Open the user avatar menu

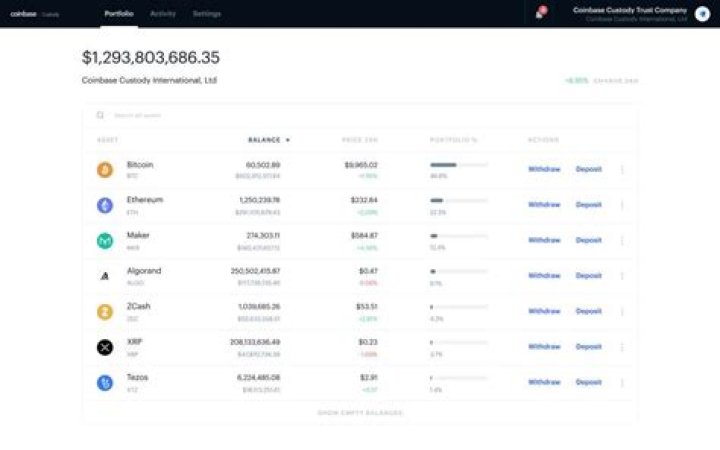[702, 14]
